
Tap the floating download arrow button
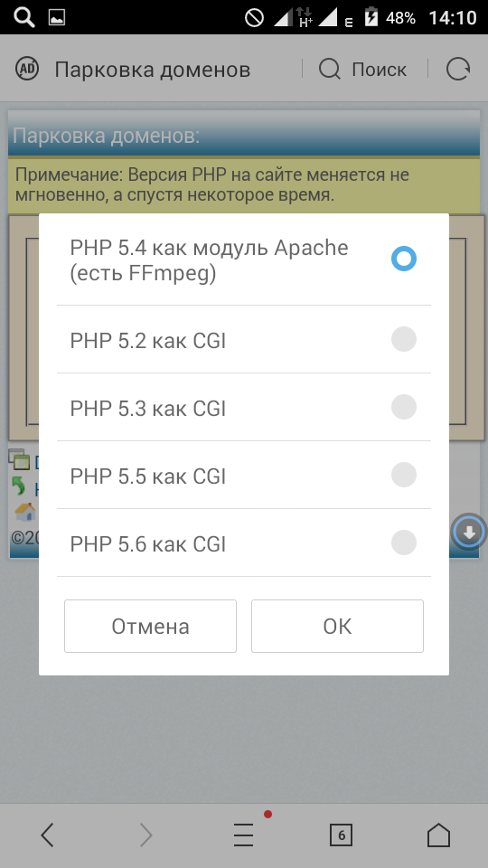(469, 532)
